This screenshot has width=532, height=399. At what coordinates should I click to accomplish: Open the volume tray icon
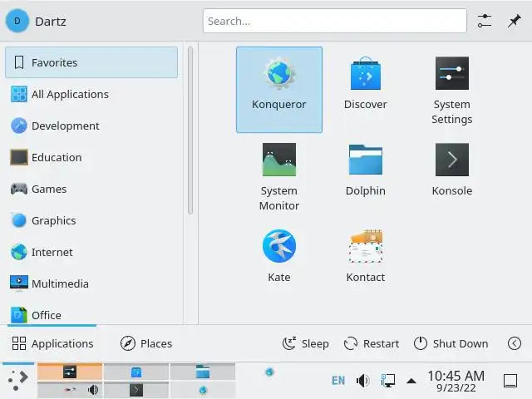pos(362,381)
